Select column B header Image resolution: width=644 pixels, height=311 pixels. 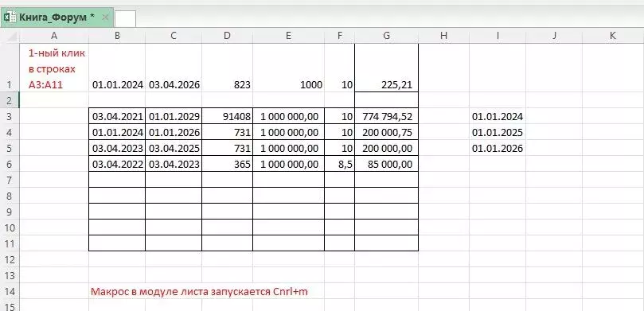(x=117, y=36)
